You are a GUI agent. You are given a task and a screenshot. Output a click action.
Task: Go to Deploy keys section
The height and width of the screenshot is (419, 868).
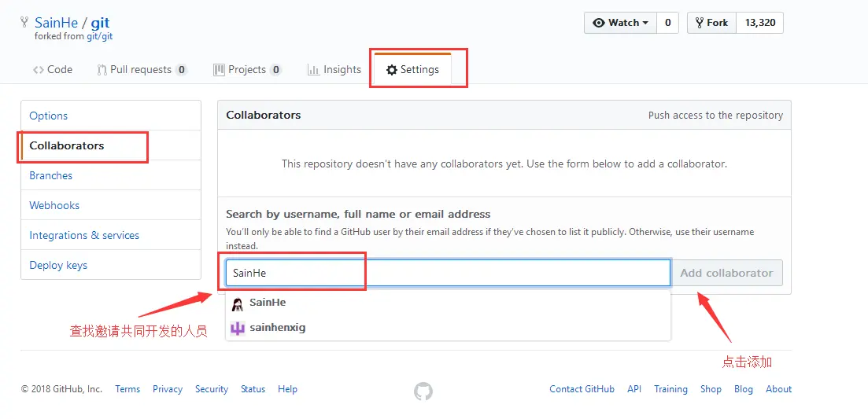pyautogui.click(x=58, y=265)
